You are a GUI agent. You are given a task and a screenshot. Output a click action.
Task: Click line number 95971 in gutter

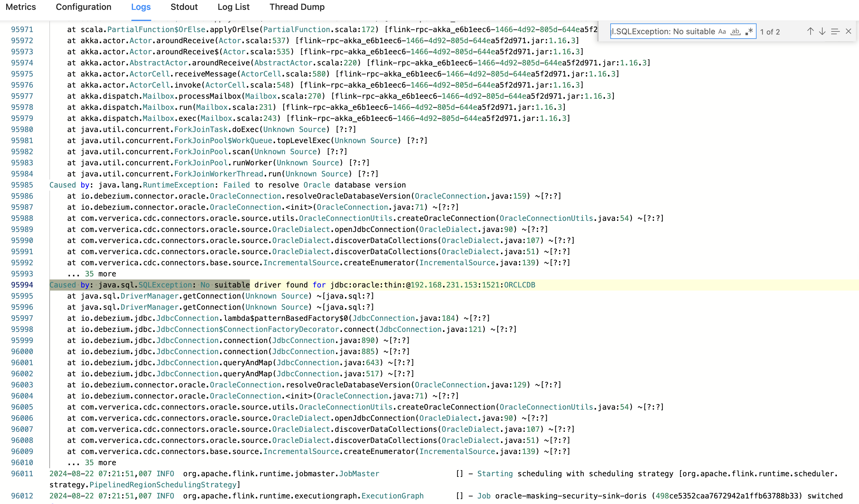click(22, 29)
